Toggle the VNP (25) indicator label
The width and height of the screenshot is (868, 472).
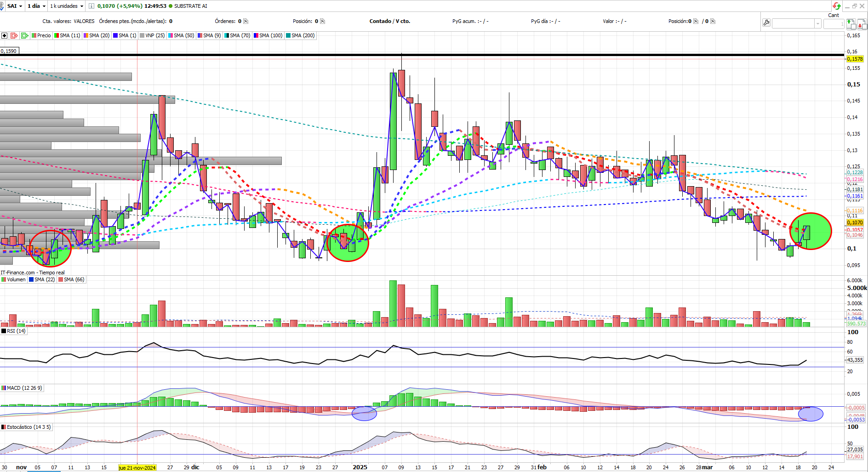click(x=152, y=35)
